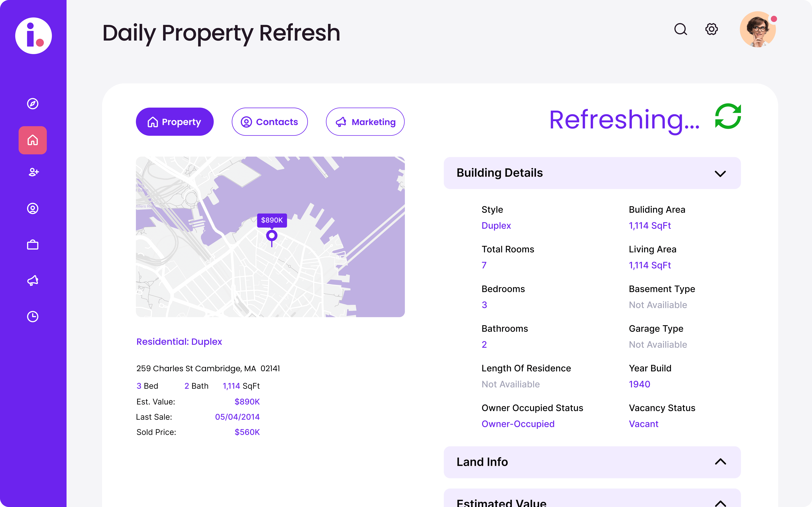Open the home icon in sidebar

coord(33,140)
